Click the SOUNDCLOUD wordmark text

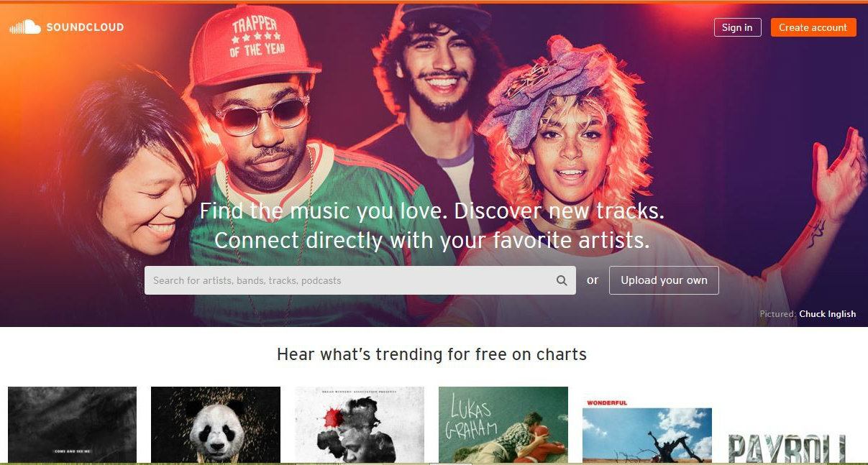click(x=85, y=27)
